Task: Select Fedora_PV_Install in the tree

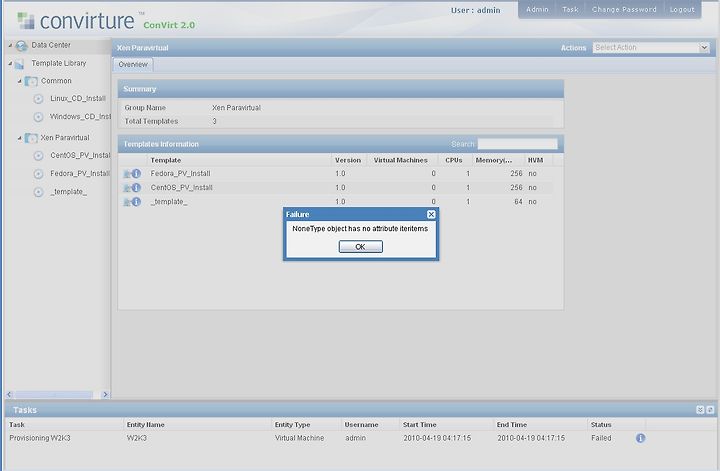Action: [80, 174]
